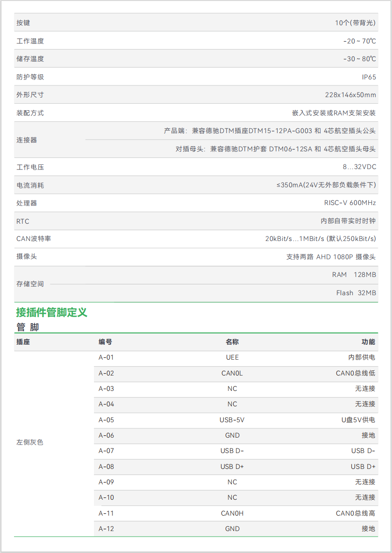Select pin number A-11
Image resolution: width=392 pixels, height=553 pixels.
point(106,513)
